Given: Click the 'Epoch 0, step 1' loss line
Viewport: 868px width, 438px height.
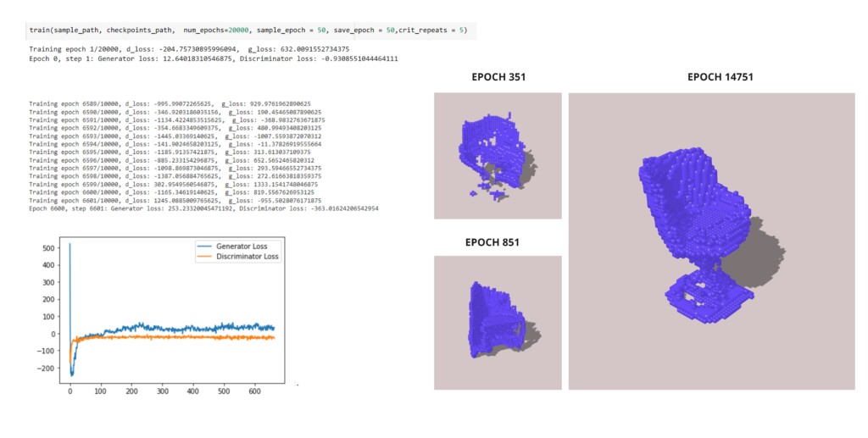Looking at the screenshot, I should pyautogui.click(x=214, y=58).
